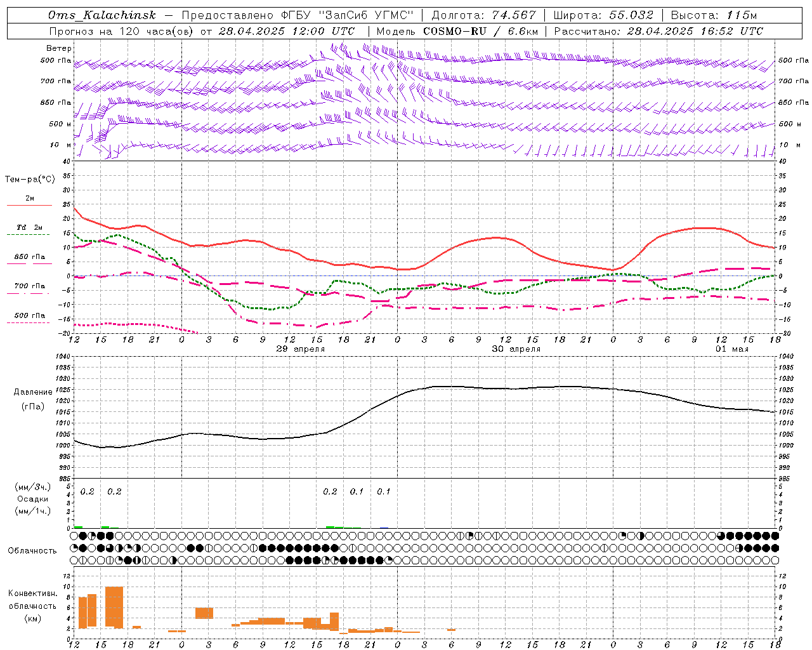
Task: Click the solid red legend line under '2м'
Action: [29, 206]
